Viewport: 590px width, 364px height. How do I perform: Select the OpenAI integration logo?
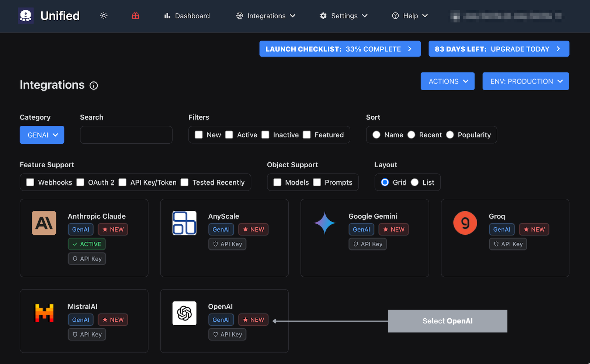[184, 314]
